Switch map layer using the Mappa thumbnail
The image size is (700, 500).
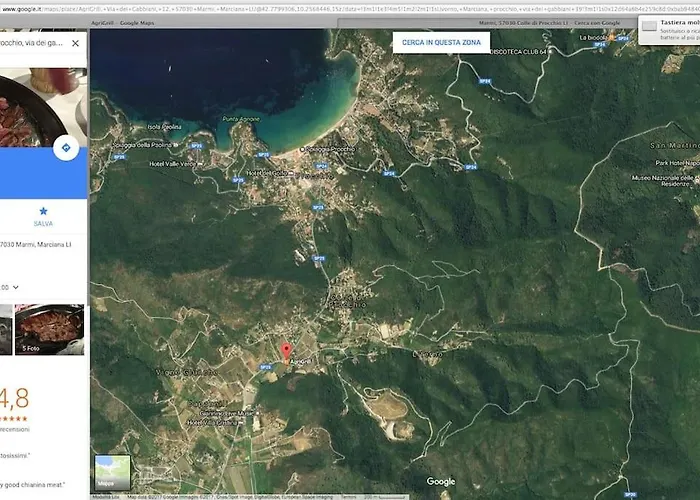point(112,473)
